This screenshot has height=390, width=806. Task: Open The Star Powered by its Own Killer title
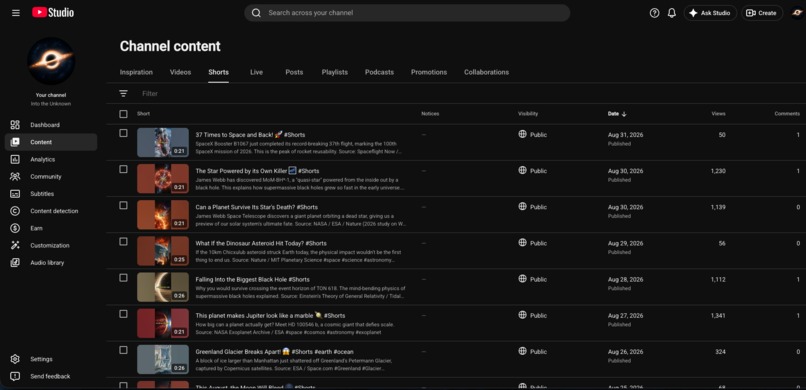[x=257, y=171]
